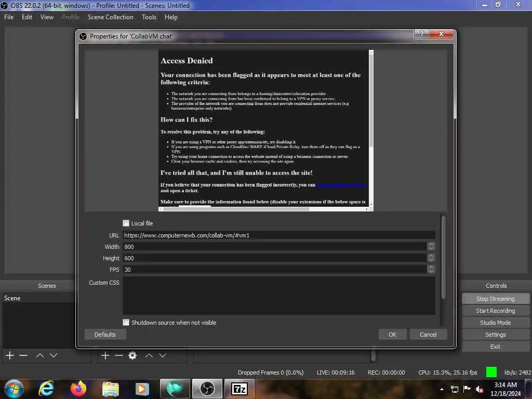Viewport: 532px width, 399px height.
Task: Open the View menu
Action: tap(47, 17)
